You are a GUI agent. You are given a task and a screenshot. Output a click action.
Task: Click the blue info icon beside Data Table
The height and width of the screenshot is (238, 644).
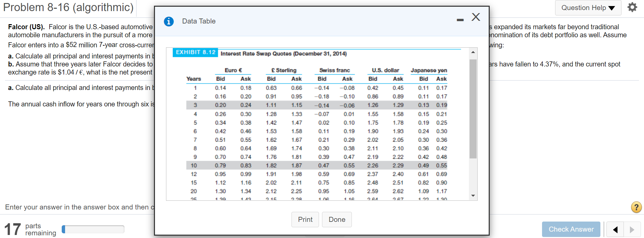point(169,21)
